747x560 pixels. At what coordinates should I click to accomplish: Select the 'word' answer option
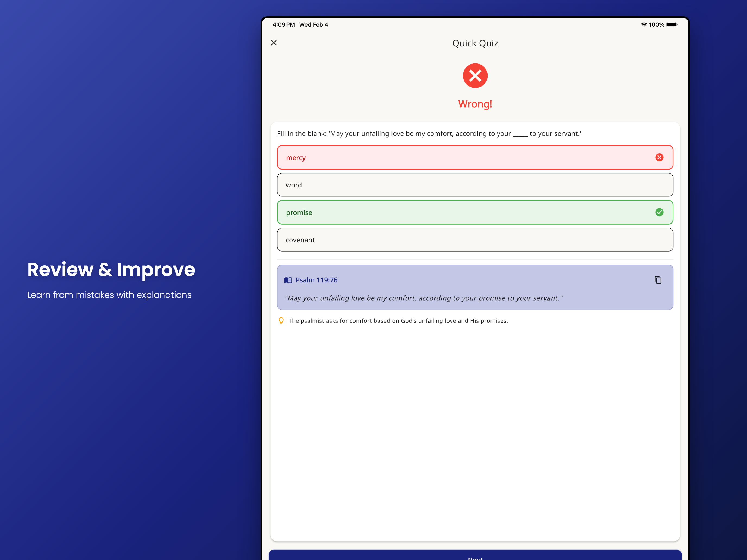pos(475,185)
